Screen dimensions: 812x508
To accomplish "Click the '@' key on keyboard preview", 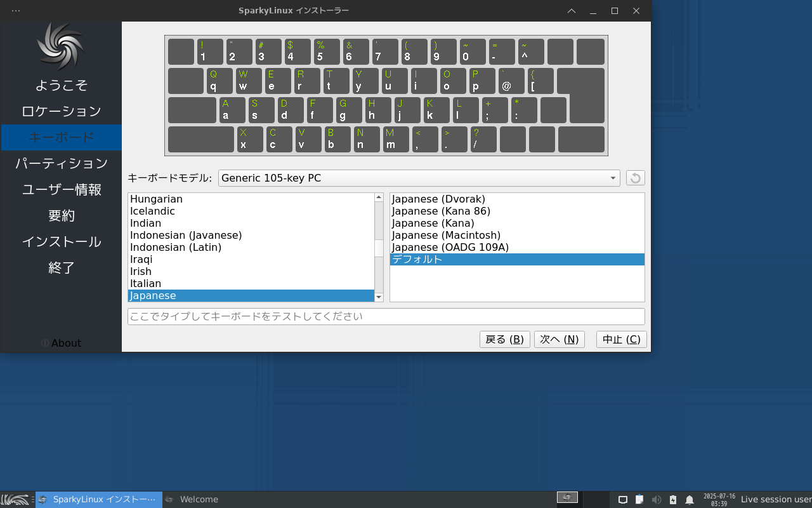I will coord(511,81).
